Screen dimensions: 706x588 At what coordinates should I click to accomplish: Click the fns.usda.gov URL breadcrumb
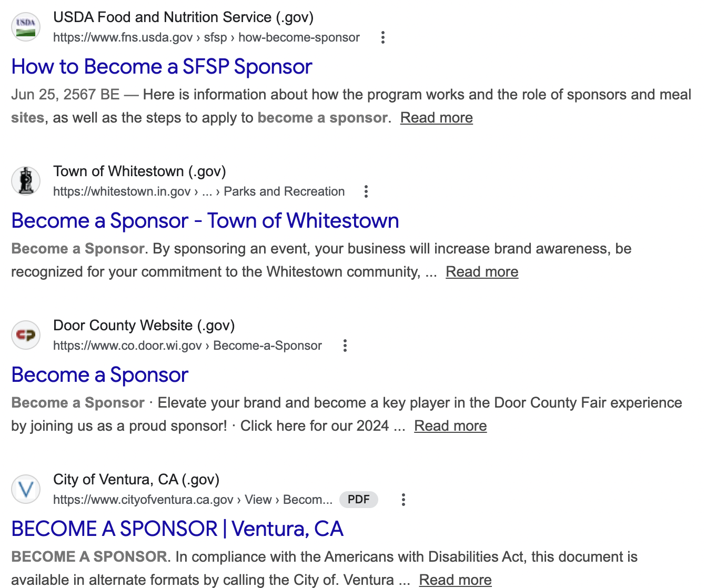(206, 38)
